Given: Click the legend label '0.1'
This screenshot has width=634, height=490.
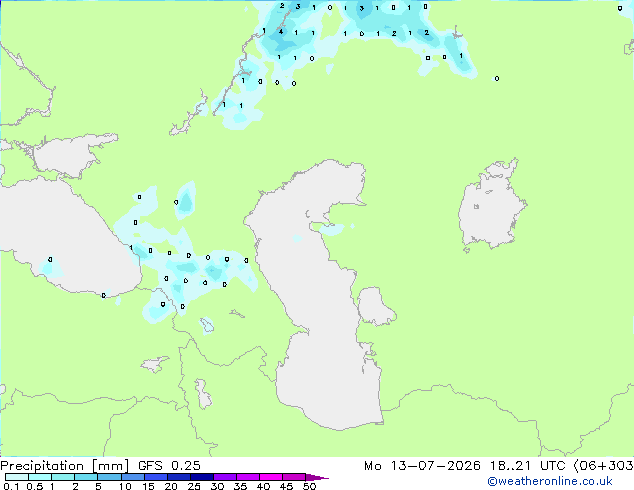Looking at the screenshot, I should click(x=11, y=486).
